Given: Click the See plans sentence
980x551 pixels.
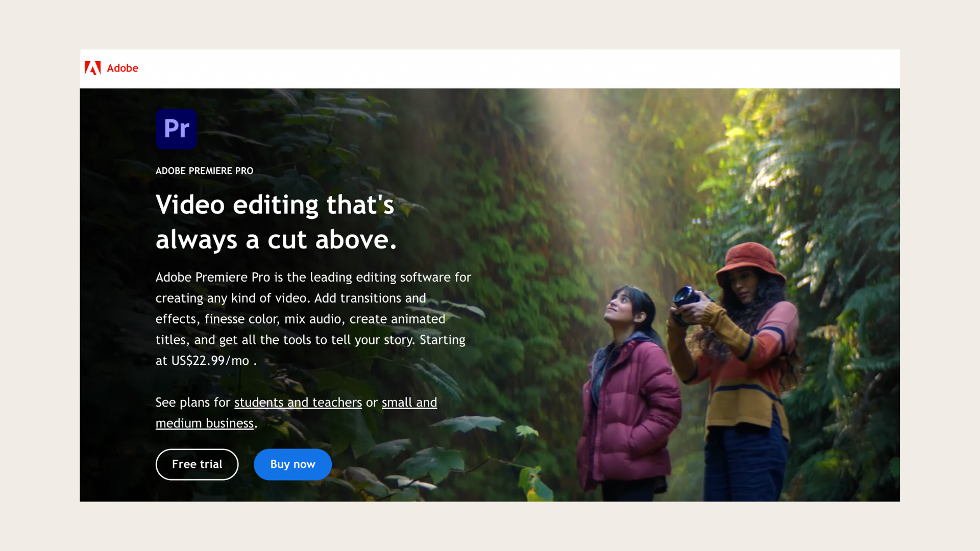Looking at the screenshot, I should (296, 412).
